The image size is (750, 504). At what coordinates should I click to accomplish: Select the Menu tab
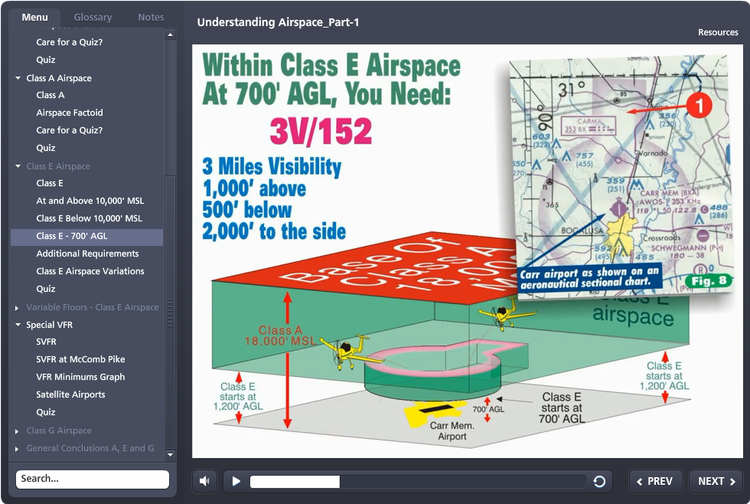pyautogui.click(x=34, y=17)
